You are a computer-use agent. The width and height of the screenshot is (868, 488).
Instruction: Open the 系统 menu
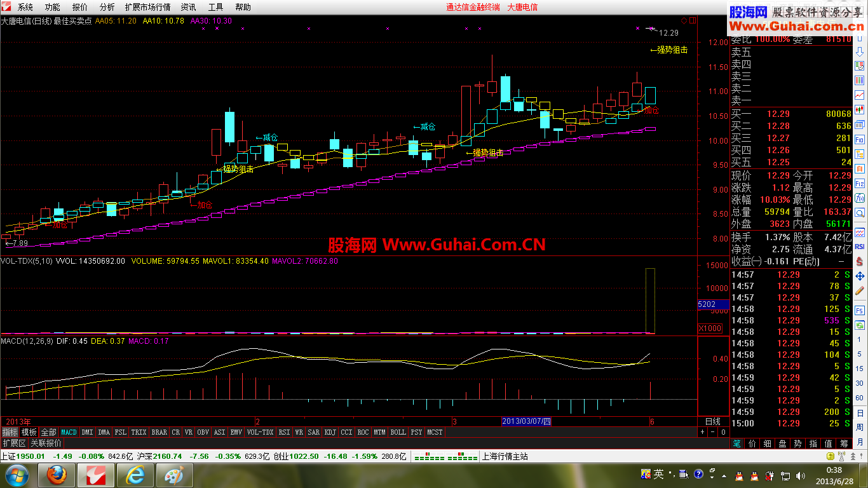(25, 7)
